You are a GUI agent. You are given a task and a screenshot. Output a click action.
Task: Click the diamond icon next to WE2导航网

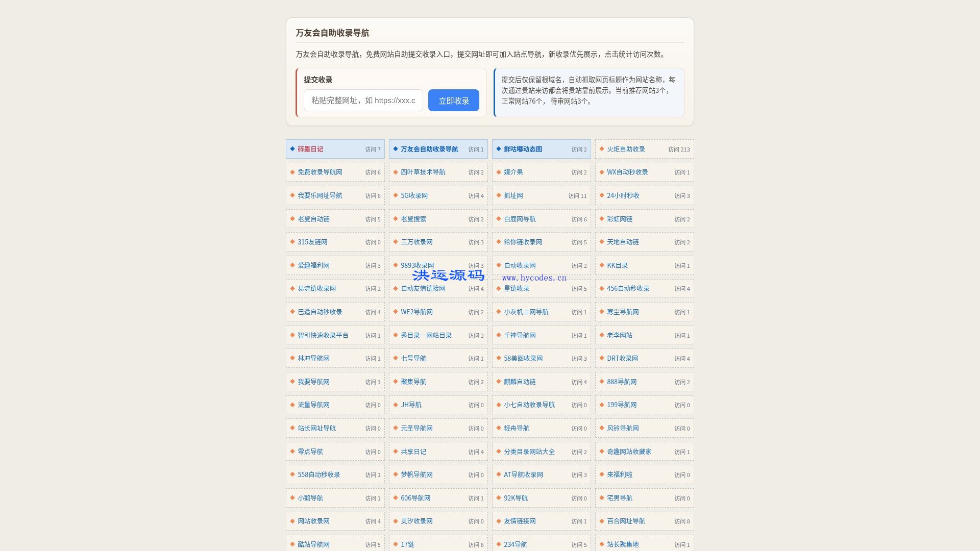(x=396, y=312)
